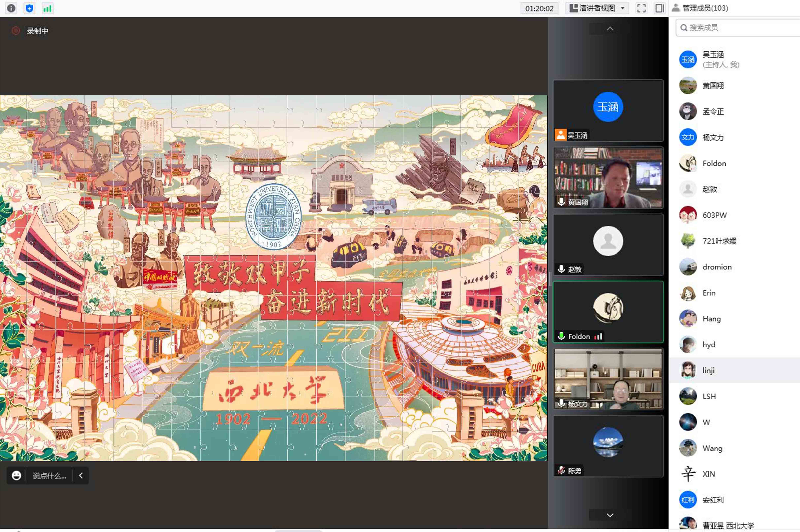Image resolution: width=800 pixels, height=532 pixels.
Task: Click the microphone icon on 赵敦's tile
Action: [x=561, y=269]
